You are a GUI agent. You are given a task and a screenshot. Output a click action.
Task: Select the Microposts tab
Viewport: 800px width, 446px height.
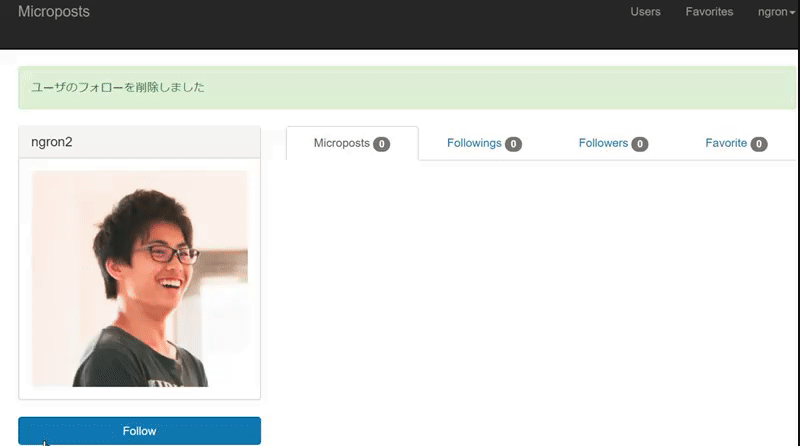(352, 143)
